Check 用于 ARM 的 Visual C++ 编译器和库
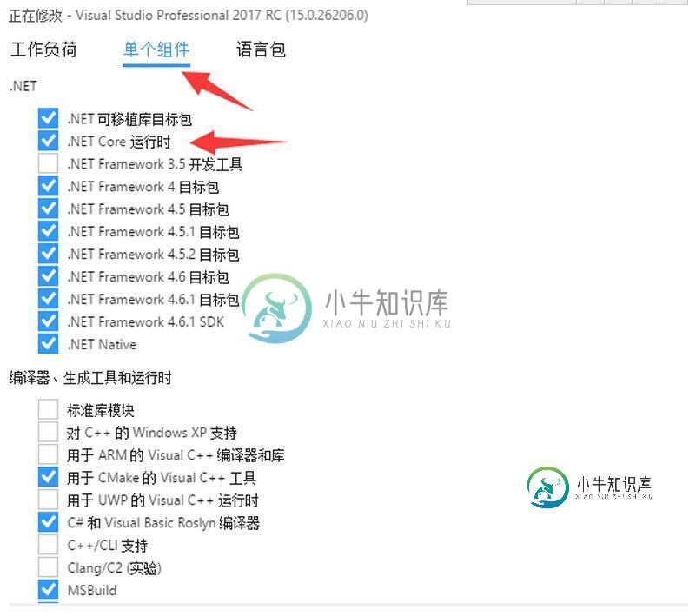 click(48, 455)
